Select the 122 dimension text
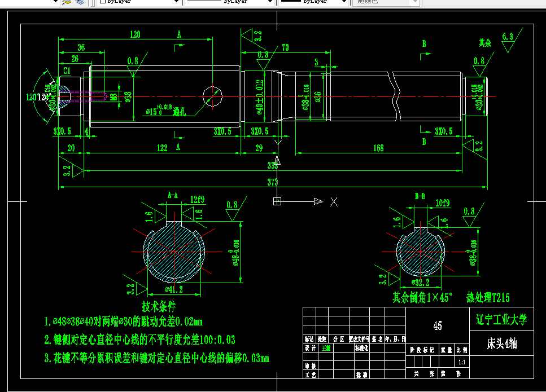The height and width of the screenshot is (392, 546). click(x=162, y=148)
